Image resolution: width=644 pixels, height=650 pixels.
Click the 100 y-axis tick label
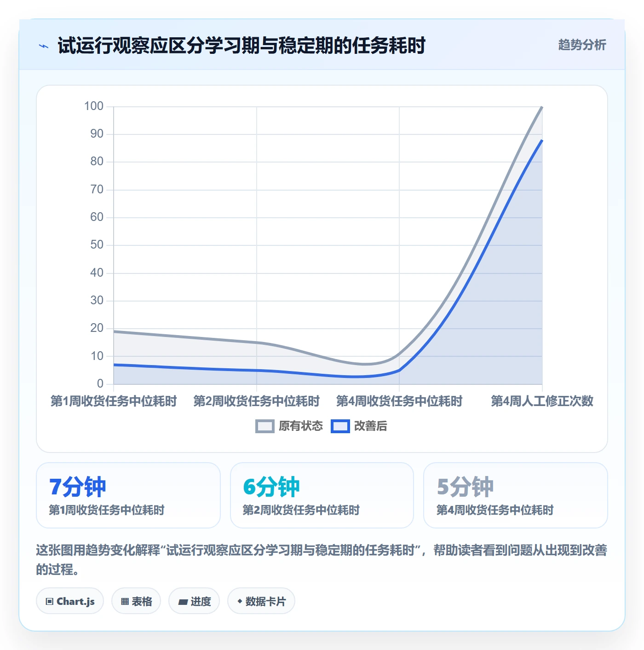tap(94, 106)
